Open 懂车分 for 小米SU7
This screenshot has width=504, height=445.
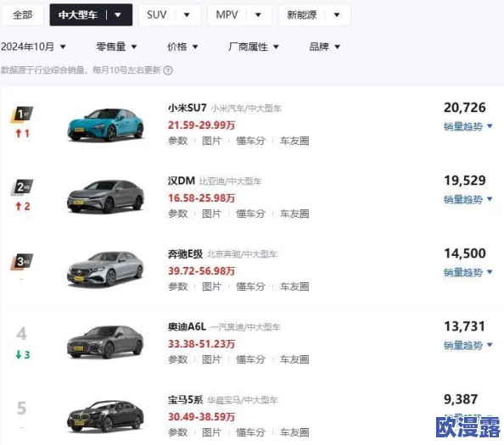(250, 141)
